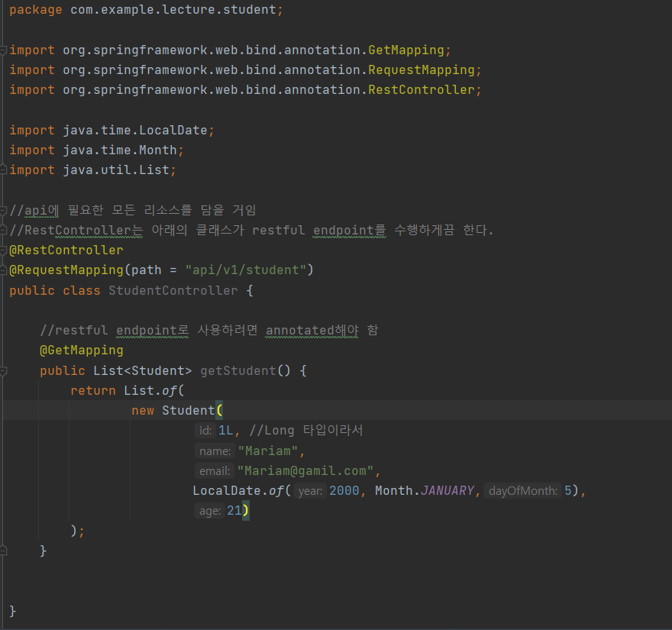Click the //restful endpoint로 comment line
Image resolution: width=672 pixels, height=630 pixels.
coord(209,331)
